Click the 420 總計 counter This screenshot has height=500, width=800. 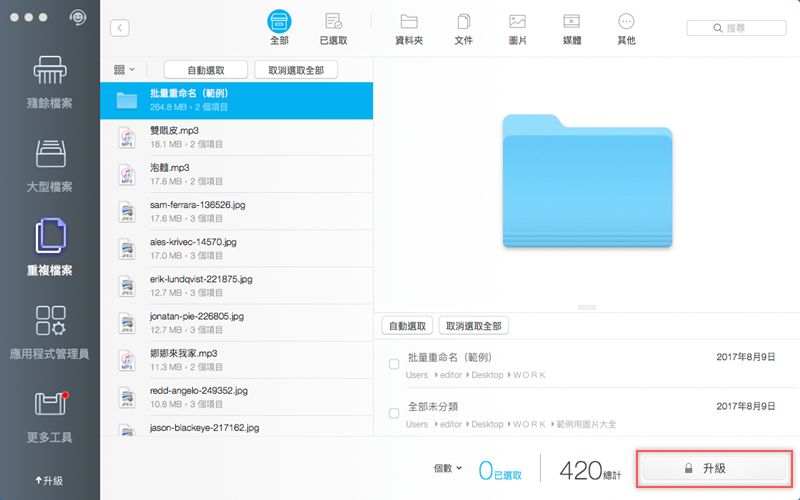pos(590,470)
